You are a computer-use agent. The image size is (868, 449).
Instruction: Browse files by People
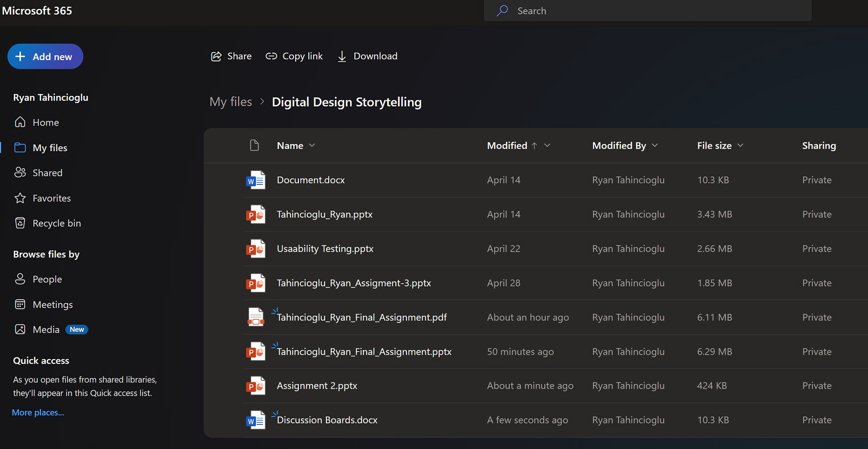click(x=47, y=279)
